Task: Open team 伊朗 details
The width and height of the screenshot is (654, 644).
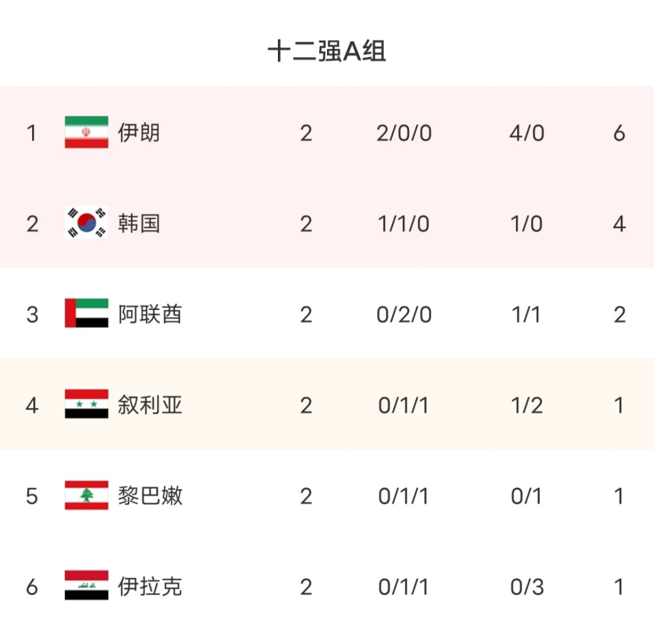Action: (x=139, y=133)
